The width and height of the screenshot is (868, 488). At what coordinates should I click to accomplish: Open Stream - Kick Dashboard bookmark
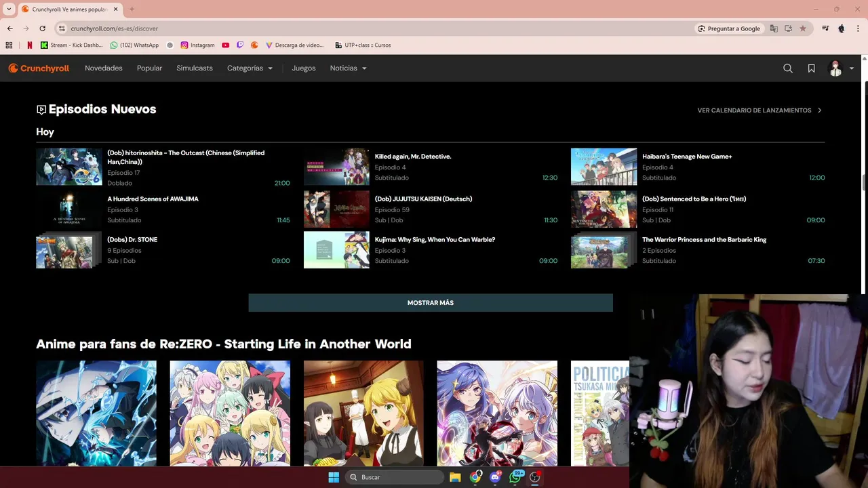[71, 45]
